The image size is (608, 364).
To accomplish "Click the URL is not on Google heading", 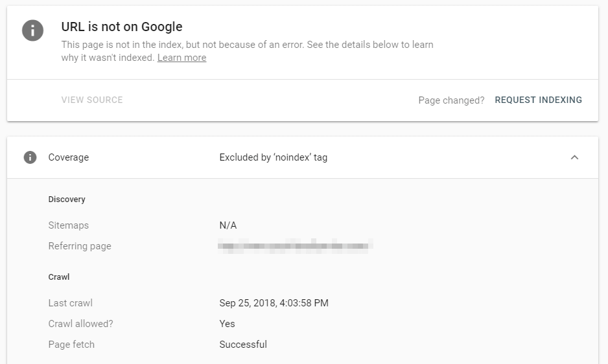I will [122, 27].
